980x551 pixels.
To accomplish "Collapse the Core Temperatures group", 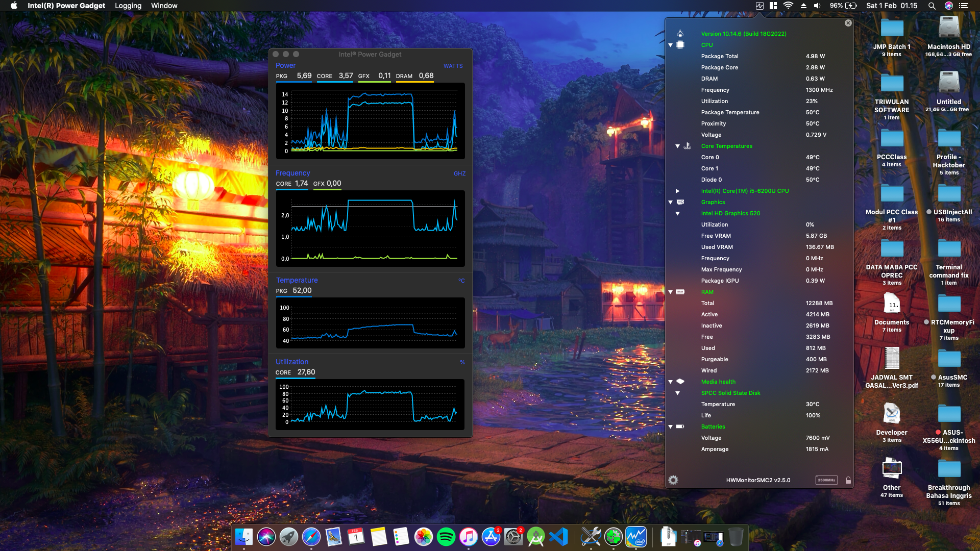I will click(677, 146).
